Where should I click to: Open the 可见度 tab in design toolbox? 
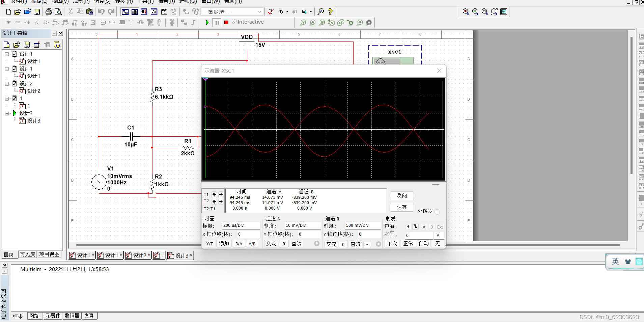27,254
